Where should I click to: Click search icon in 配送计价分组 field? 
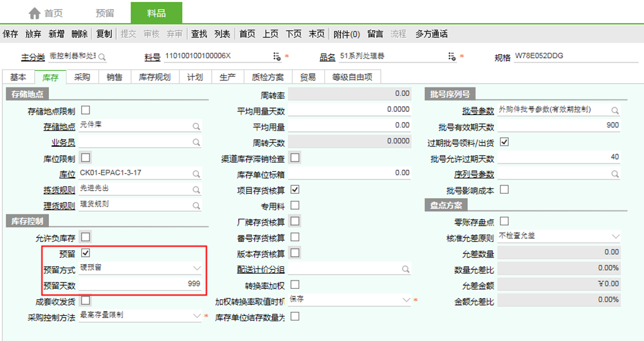pyautogui.click(x=406, y=269)
